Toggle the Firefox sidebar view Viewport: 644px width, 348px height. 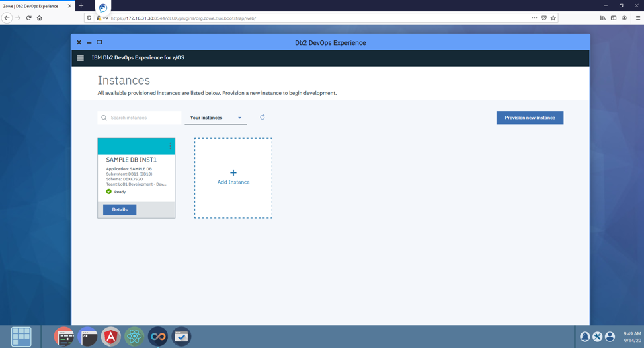point(614,18)
